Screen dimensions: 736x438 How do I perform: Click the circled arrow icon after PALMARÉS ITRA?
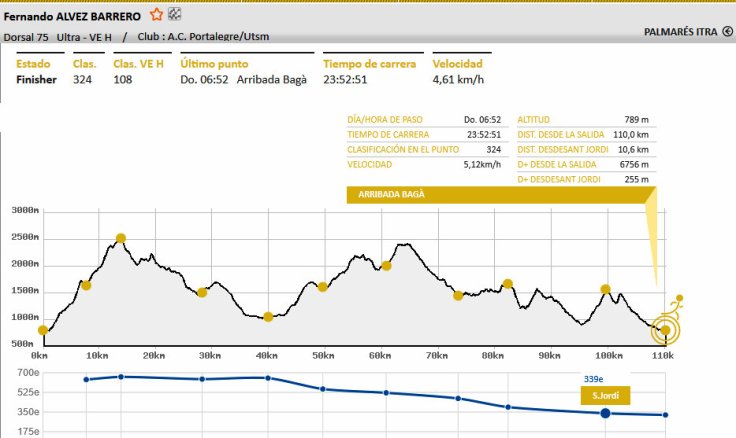point(727,32)
